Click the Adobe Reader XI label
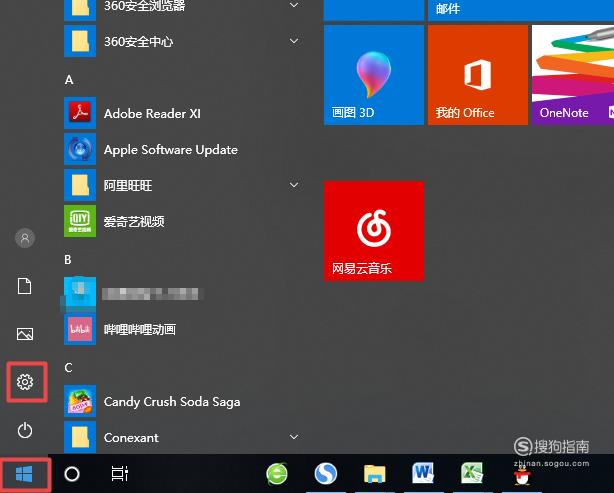 pos(152,114)
